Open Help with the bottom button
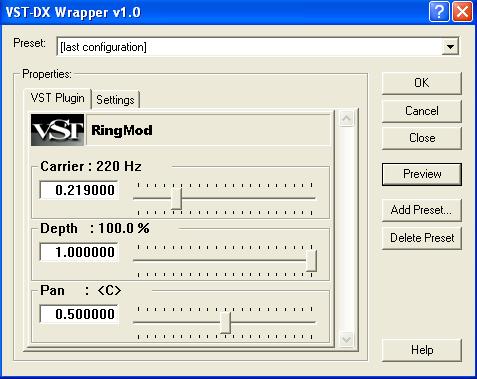This screenshot has height=379, width=477. [x=422, y=350]
